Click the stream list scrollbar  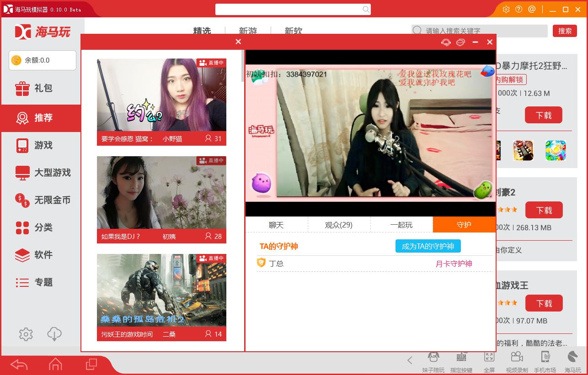pyautogui.click(x=242, y=66)
